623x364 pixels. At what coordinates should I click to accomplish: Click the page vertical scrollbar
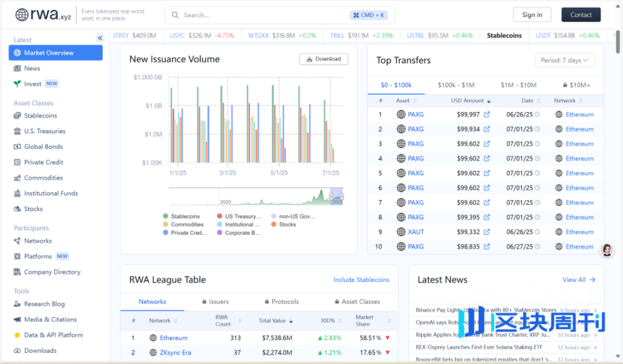618,41
